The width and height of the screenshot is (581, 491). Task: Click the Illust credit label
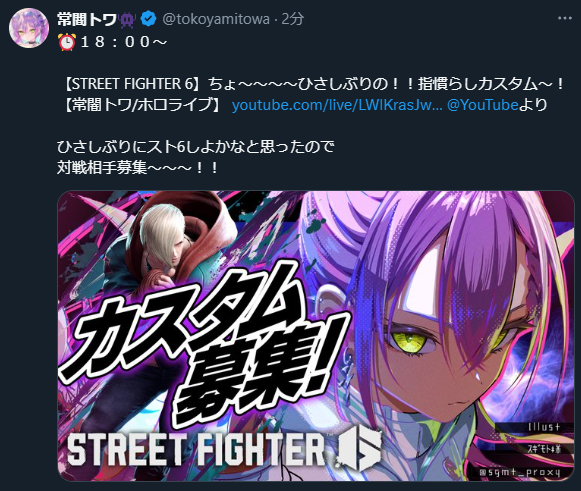(544, 427)
